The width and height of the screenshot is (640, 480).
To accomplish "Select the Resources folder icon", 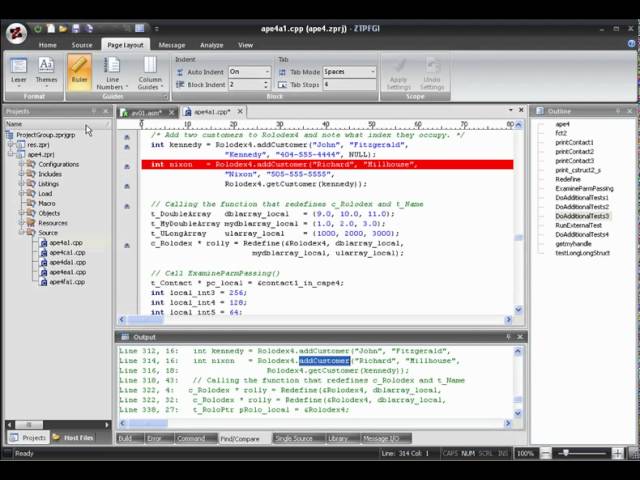I will (31, 223).
